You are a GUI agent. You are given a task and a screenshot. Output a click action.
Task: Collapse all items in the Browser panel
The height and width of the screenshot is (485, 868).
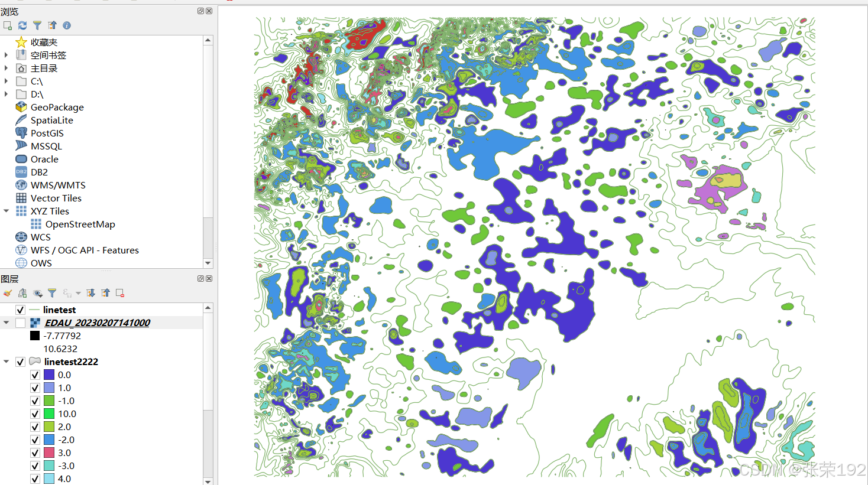pos(52,25)
